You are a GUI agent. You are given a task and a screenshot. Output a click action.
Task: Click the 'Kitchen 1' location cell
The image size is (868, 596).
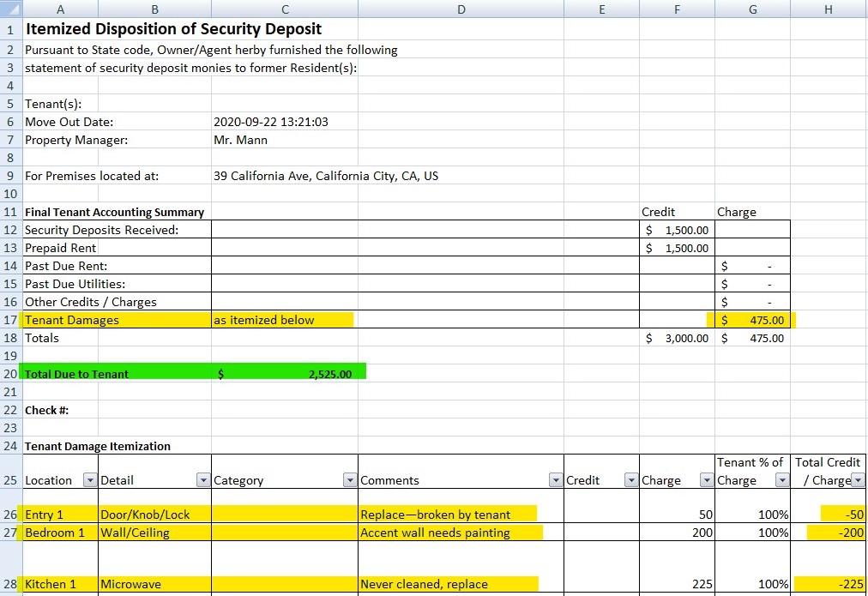[x=60, y=584]
